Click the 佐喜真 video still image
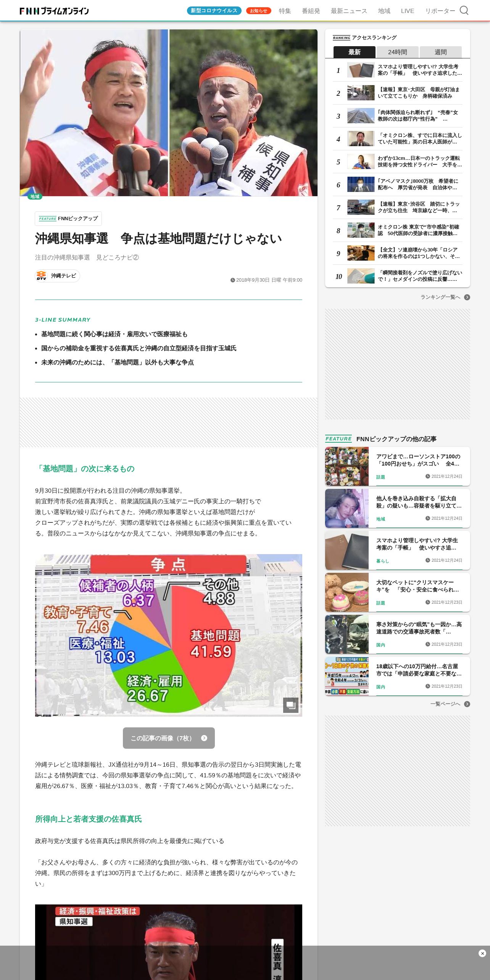Viewport: 490px width, 980px height. (169, 942)
